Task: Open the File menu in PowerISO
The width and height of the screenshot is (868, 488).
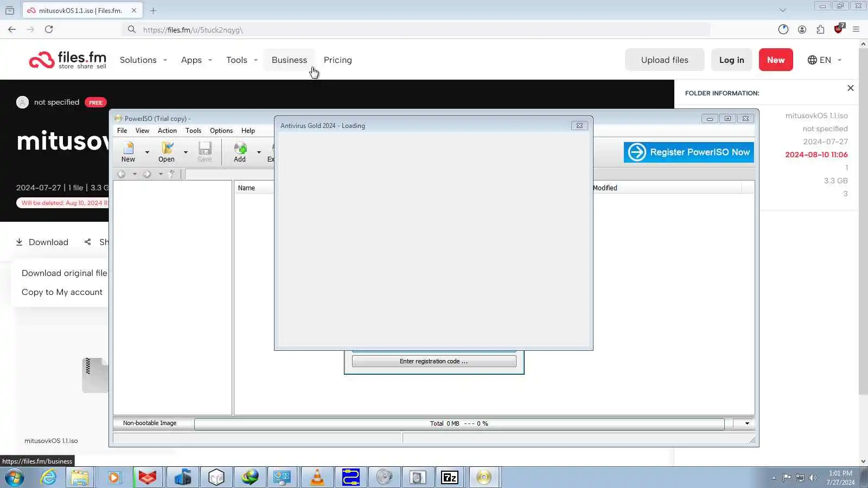Action: 122,131
